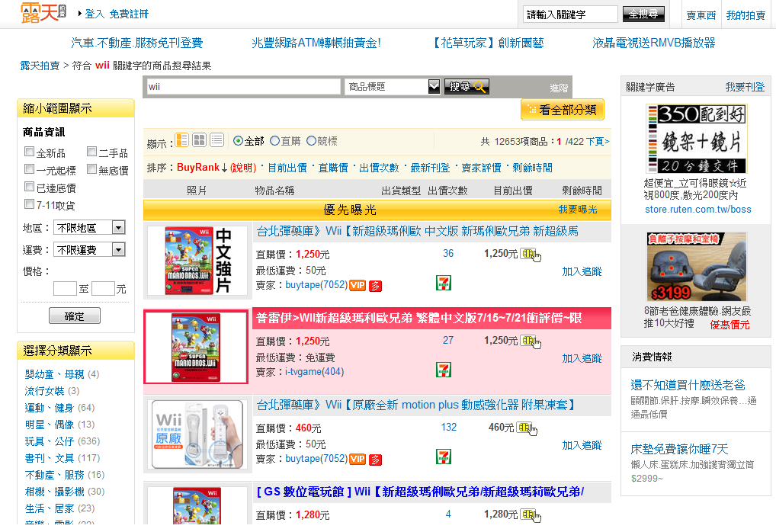This screenshot has height=532, width=776.
Task: Select the grid view icon
Action: pyautogui.click(x=200, y=140)
